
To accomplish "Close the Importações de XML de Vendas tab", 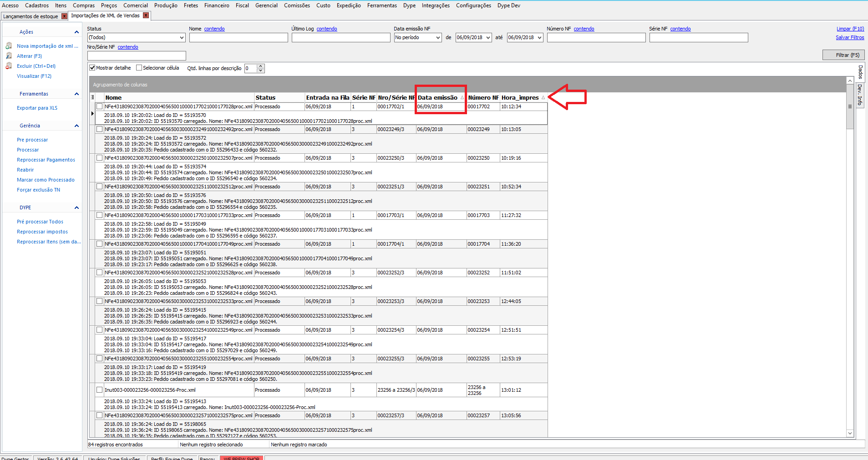I will 146,15.
